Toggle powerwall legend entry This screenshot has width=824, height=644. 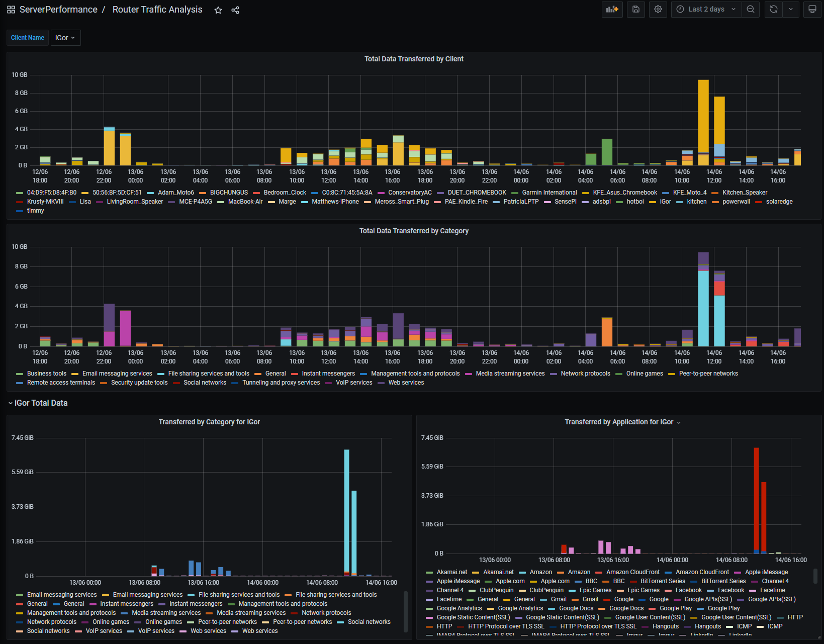pyautogui.click(x=736, y=202)
